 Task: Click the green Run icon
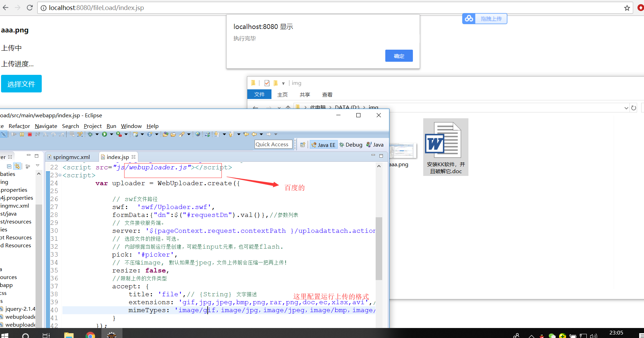tap(105, 134)
